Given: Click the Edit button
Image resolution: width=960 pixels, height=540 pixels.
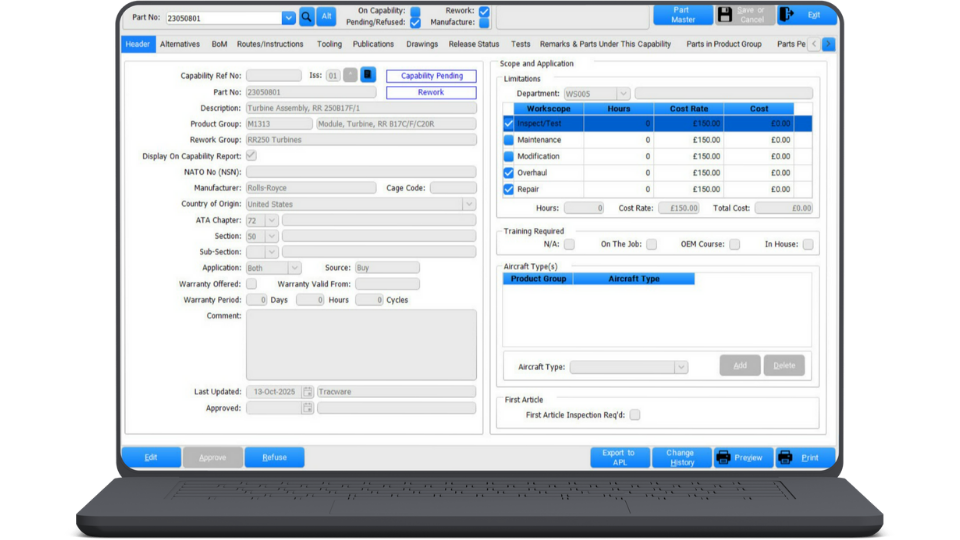Looking at the screenshot, I should click(151, 457).
